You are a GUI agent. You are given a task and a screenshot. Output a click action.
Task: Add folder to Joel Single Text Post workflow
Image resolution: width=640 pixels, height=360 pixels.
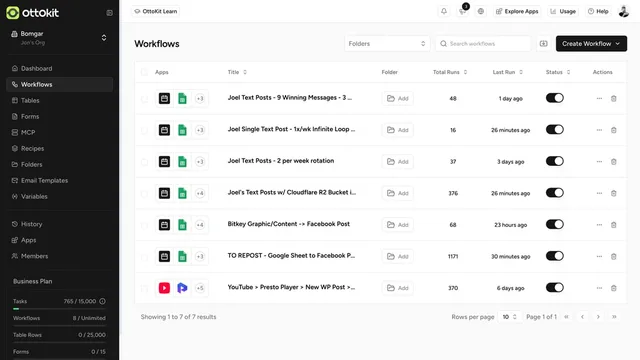pyautogui.click(x=398, y=130)
